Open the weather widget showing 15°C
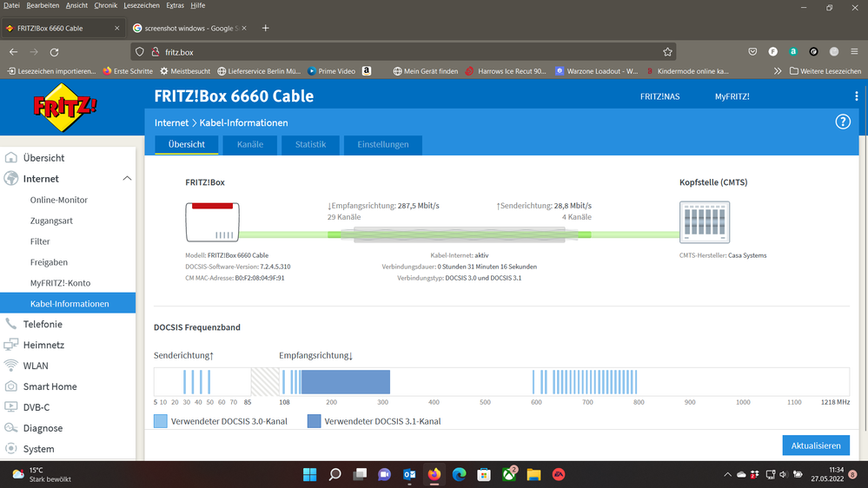Viewport: 868px width, 488px height. tap(42, 475)
